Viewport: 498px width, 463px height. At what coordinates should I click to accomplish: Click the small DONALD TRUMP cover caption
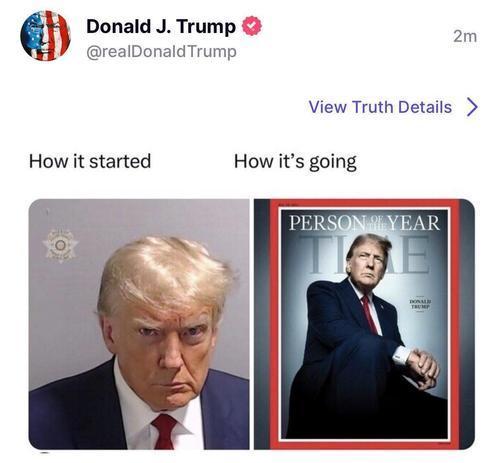[x=420, y=304]
